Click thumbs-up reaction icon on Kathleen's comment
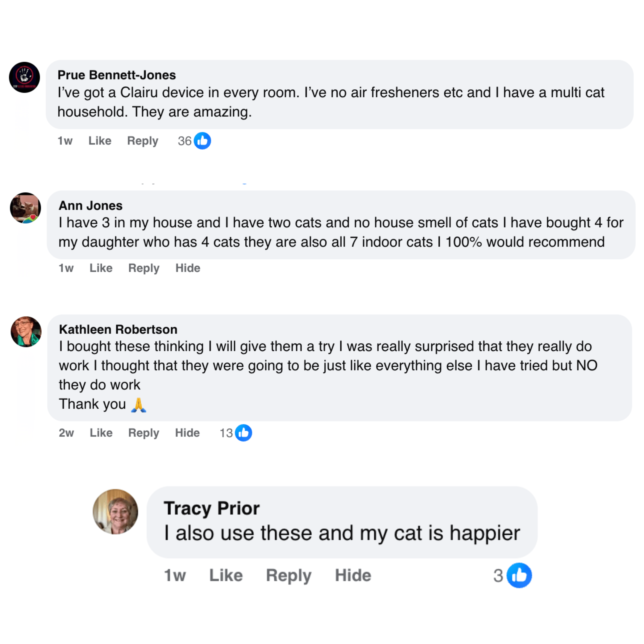The image size is (644, 644). [243, 433]
